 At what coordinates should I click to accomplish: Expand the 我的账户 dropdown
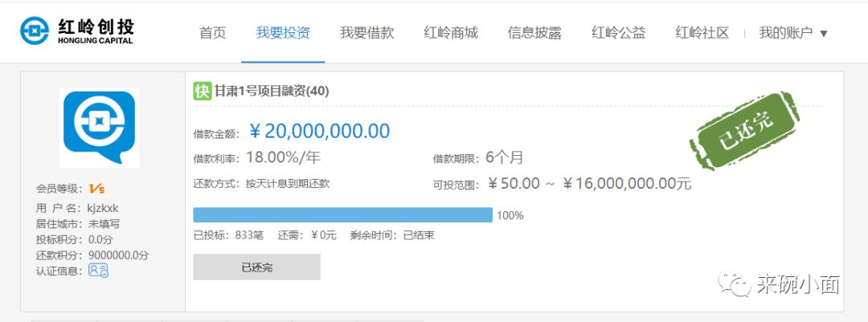[x=793, y=33]
